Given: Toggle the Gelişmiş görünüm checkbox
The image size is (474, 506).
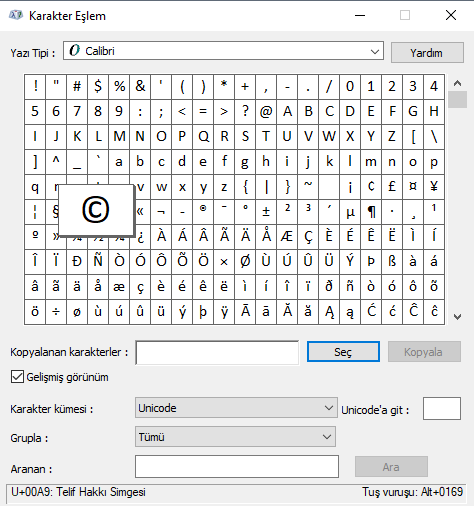Looking at the screenshot, I should 17,377.
